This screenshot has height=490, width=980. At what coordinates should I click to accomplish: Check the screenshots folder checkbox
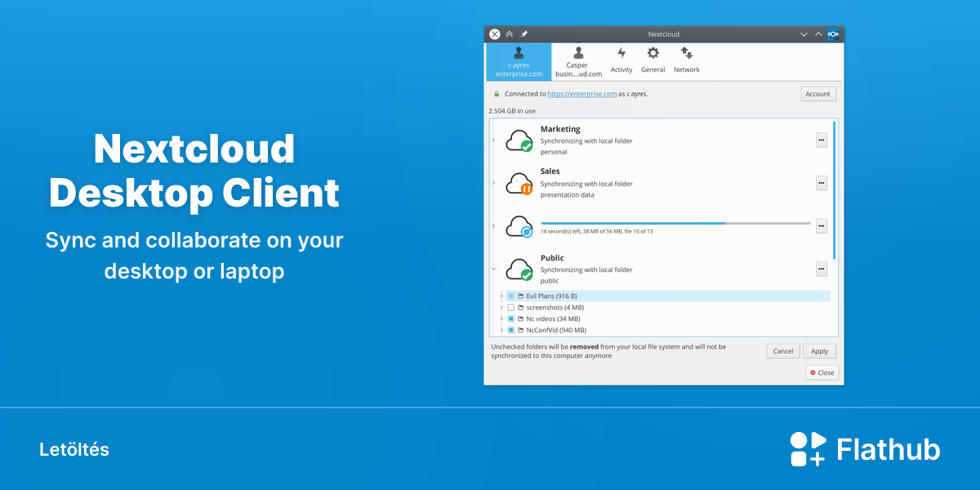pos(511,307)
